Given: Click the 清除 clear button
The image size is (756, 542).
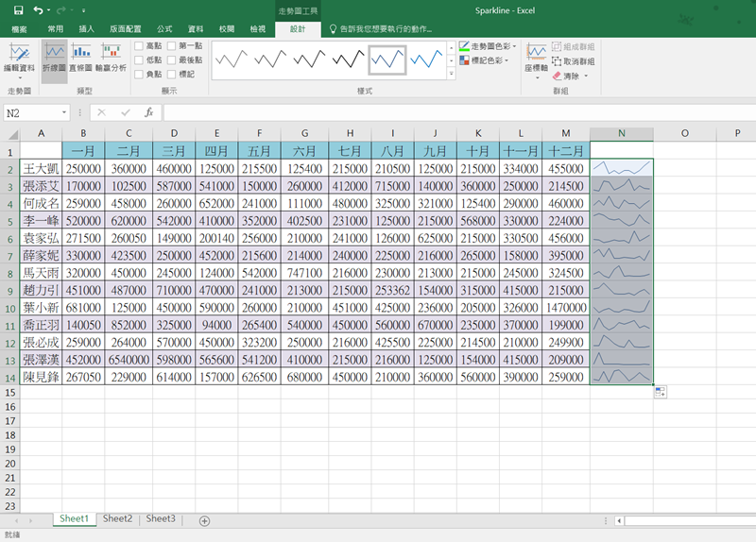Looking at the screenshot, I should coord(569,76).
